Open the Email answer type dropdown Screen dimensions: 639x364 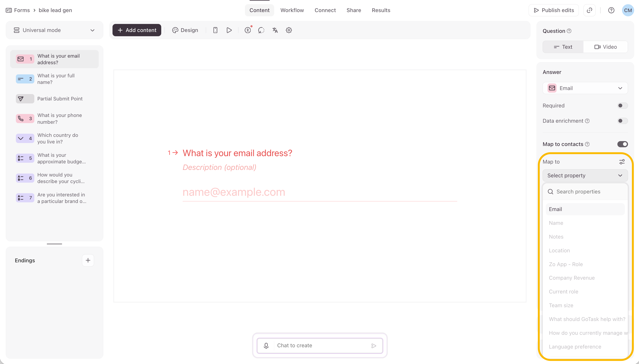pos(585,88)
